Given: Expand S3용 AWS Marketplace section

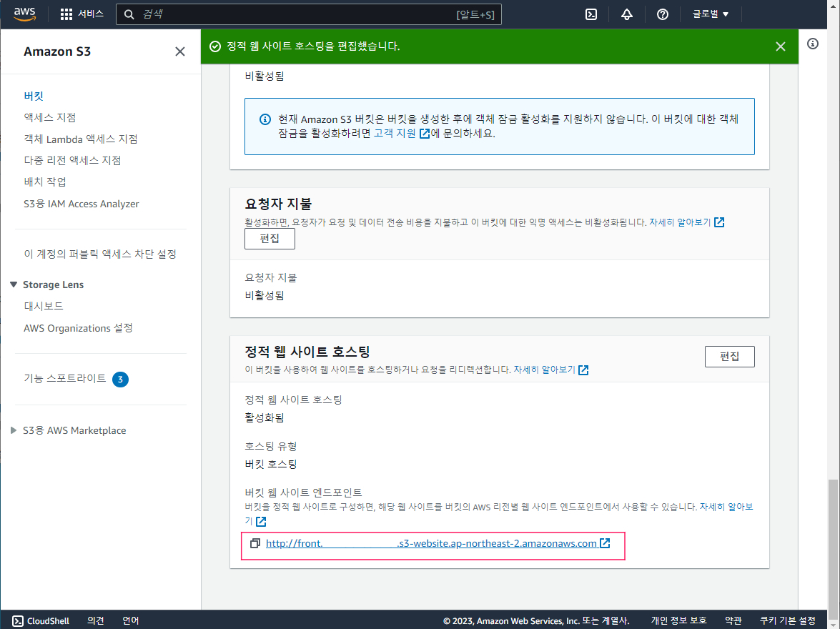Looking at the screenshot, I should (14, 430).
